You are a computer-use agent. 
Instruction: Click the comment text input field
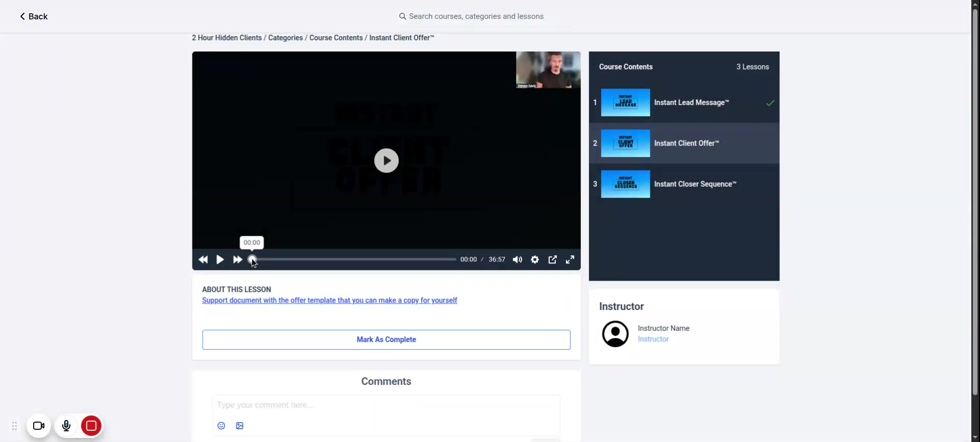coord(386,405)
